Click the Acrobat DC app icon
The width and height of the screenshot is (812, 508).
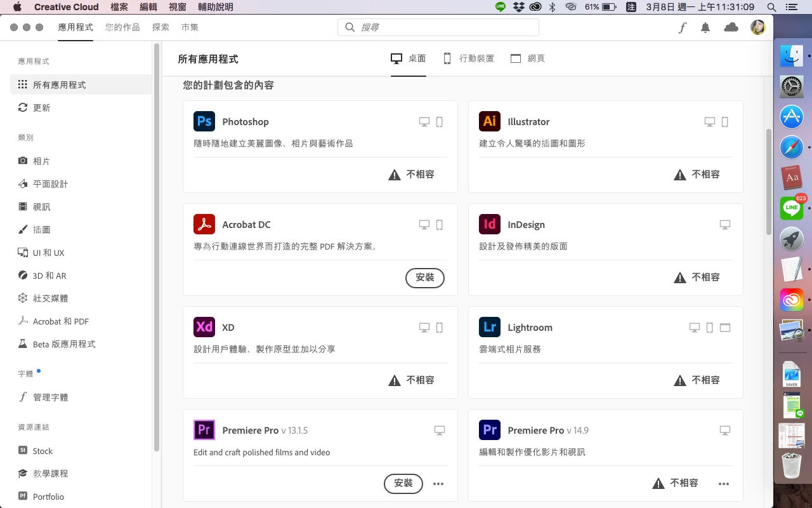coord(204,224)
